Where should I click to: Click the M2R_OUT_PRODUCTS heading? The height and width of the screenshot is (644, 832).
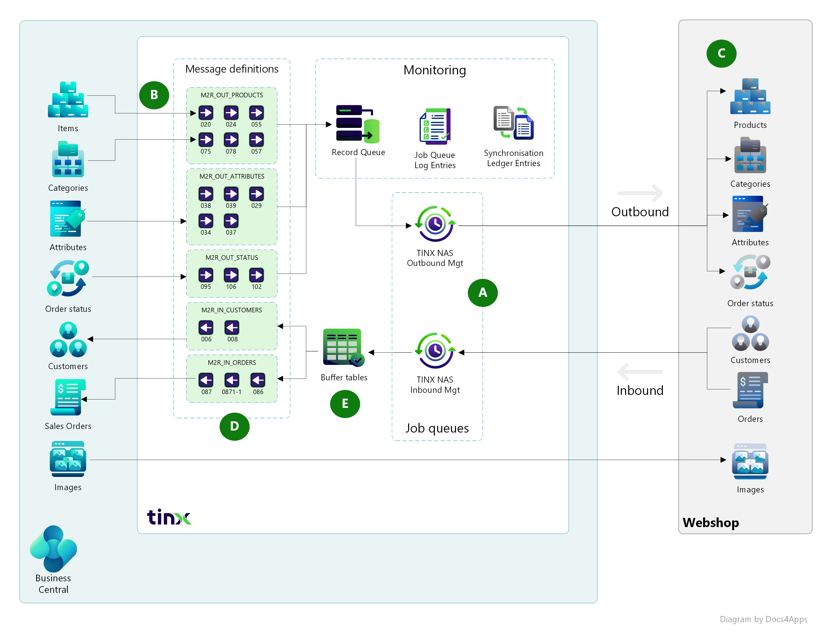[232, 95]
